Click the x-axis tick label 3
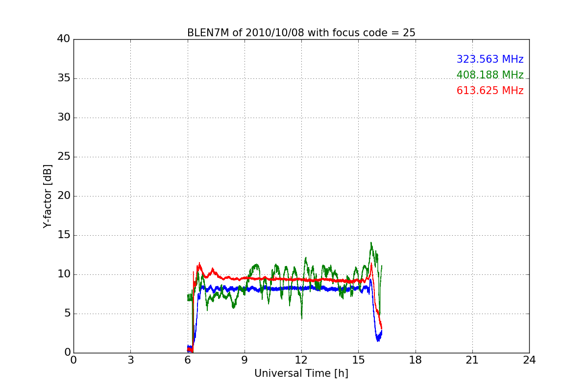Image resolution: width=588 pixels, height=392 pixels. tap(130, 360)
